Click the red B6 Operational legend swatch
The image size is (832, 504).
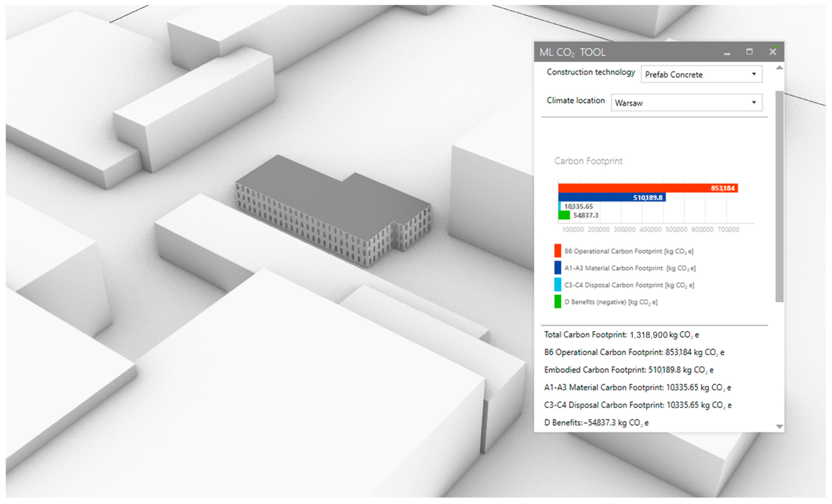click(x=558, y=251)
